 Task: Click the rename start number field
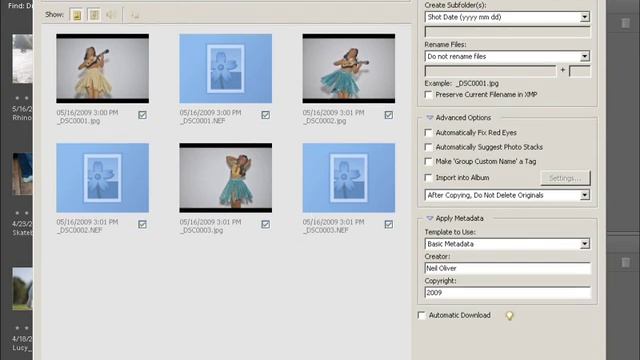pos(580,71)
